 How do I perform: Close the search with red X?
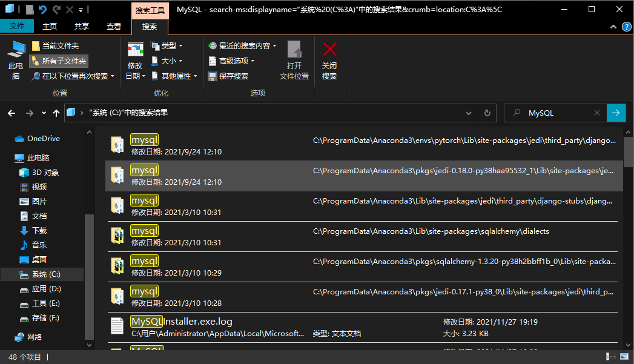coord(329,60)
